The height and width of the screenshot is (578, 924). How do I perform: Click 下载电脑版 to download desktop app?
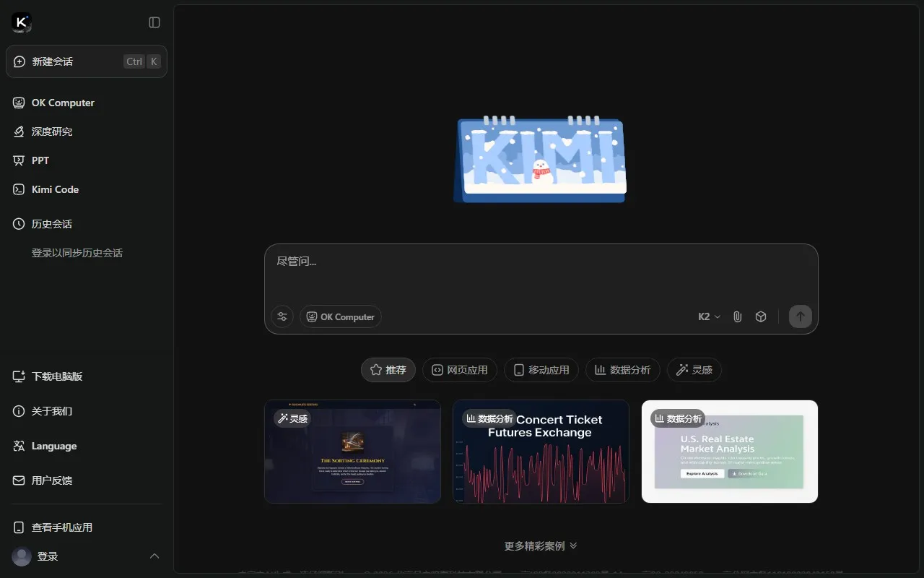pyautogui.click(x=55, y=376)
